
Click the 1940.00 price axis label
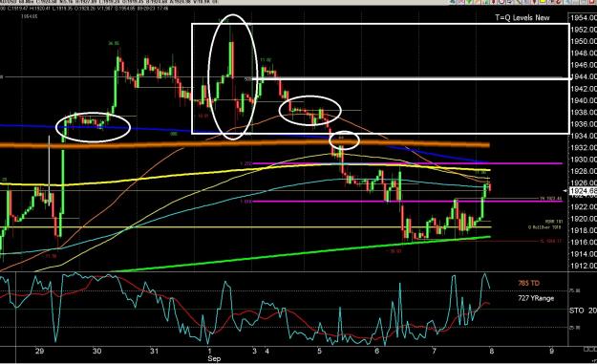(x=584, y=100)
